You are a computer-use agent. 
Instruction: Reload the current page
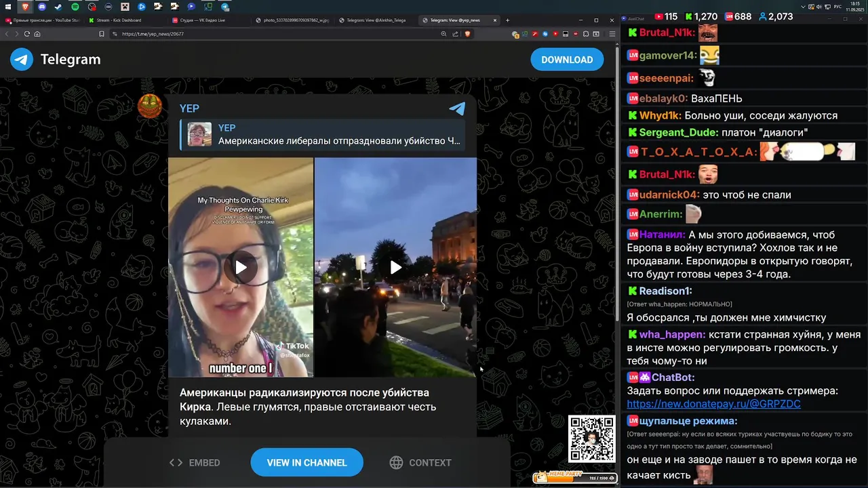coord(27,34)
